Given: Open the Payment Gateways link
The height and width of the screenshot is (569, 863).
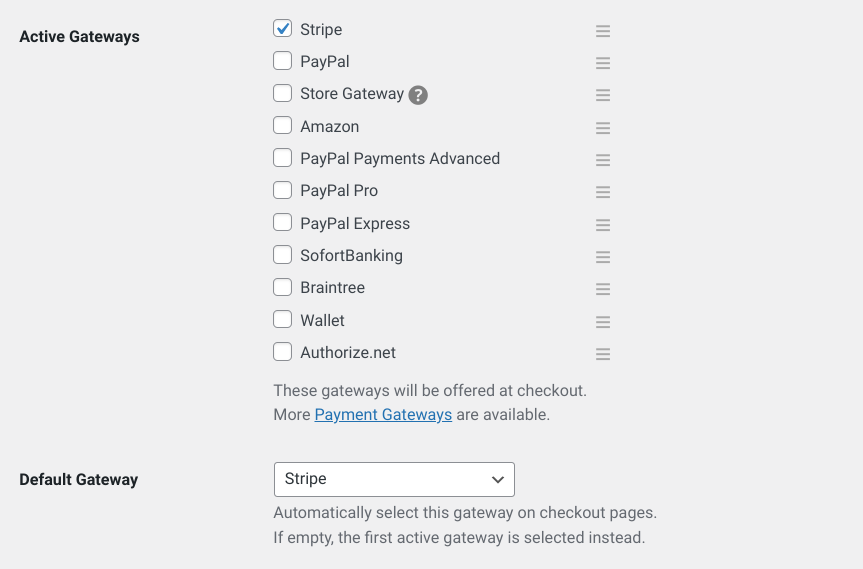Looking at the screenshot, I should [383, 414].
